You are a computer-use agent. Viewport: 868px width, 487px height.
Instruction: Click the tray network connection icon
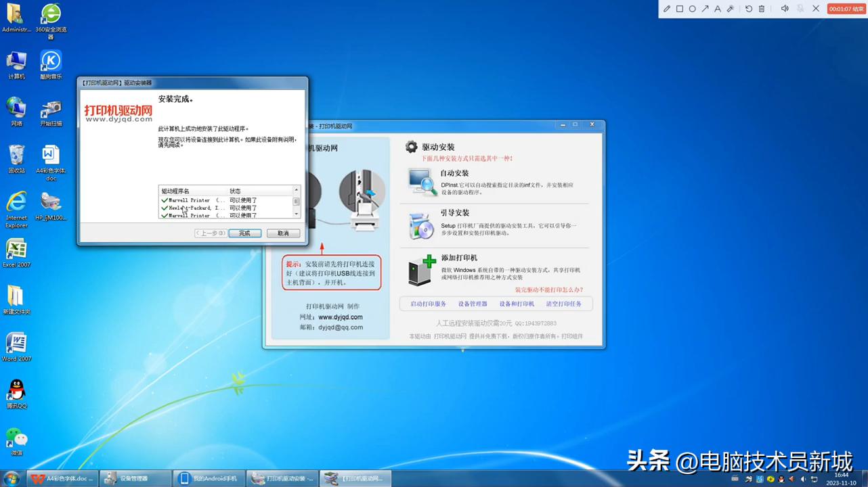point(815,480)
